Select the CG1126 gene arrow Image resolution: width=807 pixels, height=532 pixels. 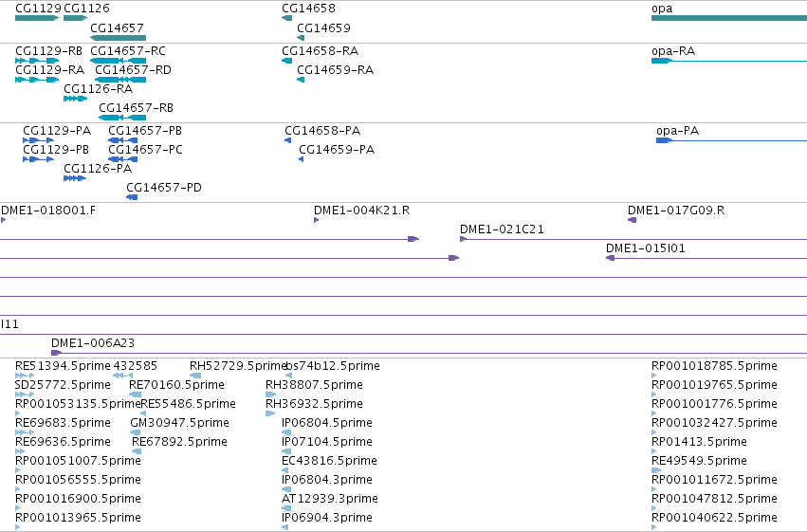pyautogui.click(x=76, y=18)
